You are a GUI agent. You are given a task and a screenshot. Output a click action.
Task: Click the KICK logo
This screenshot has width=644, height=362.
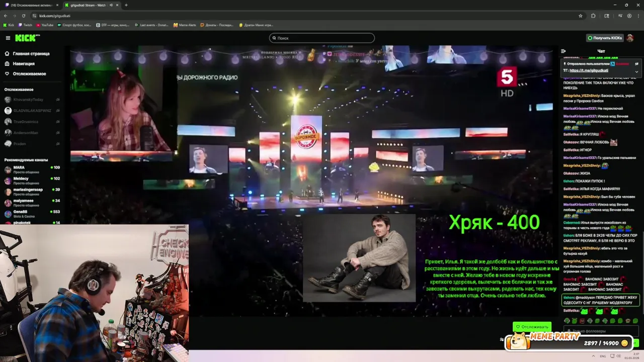(x=27, y=38)
